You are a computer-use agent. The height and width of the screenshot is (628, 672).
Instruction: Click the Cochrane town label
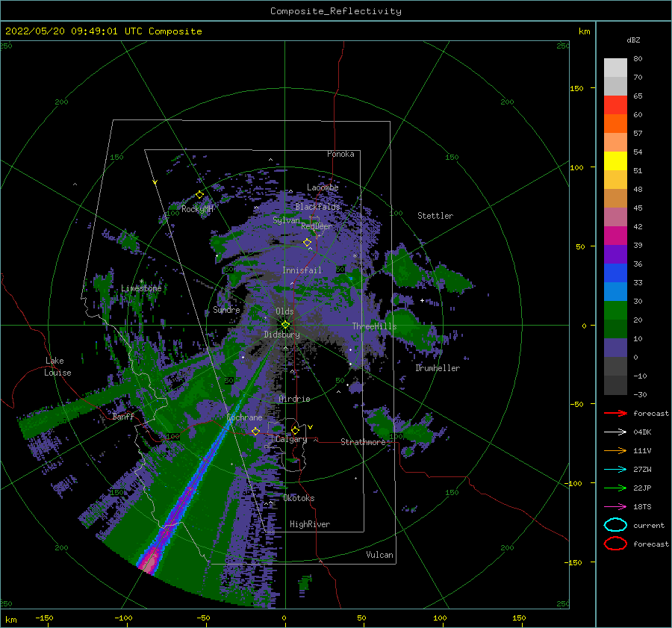point(244,417)
